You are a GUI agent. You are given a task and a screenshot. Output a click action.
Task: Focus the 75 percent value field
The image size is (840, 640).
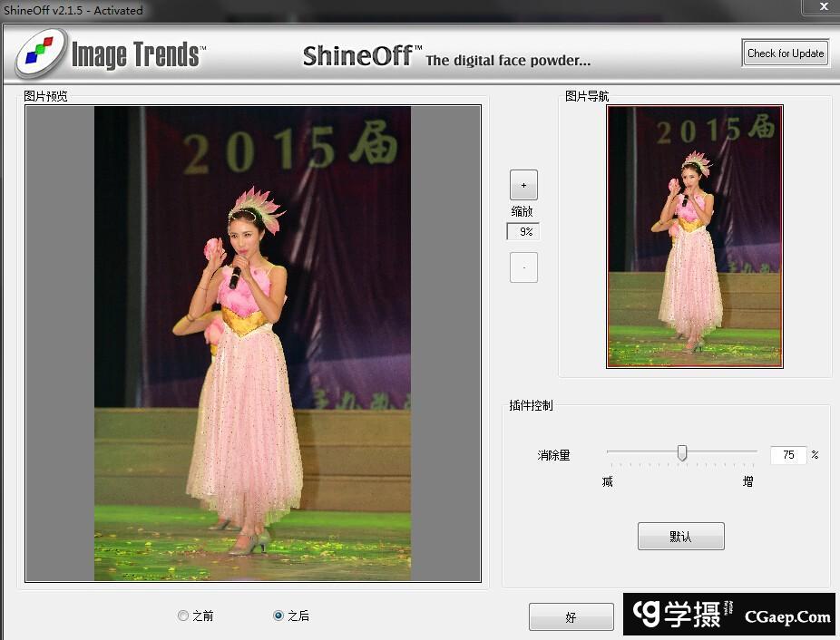click(787, 455)
